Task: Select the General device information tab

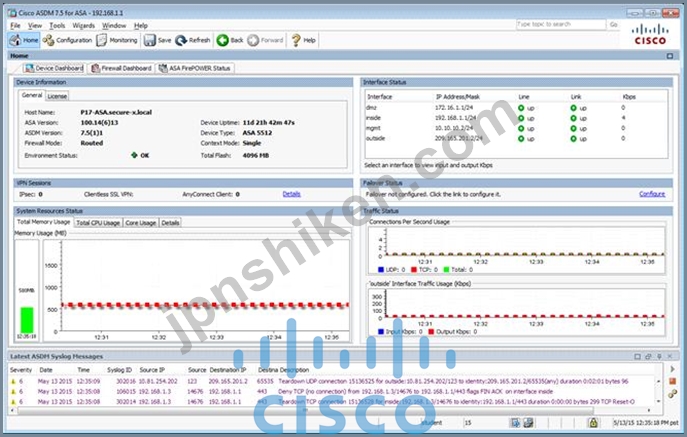Action: (32, 95)
